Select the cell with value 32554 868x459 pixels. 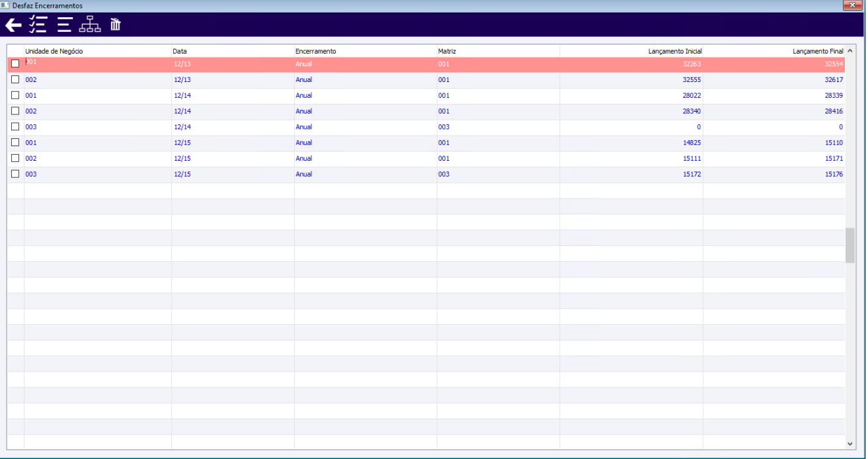(x=774, y=64)
